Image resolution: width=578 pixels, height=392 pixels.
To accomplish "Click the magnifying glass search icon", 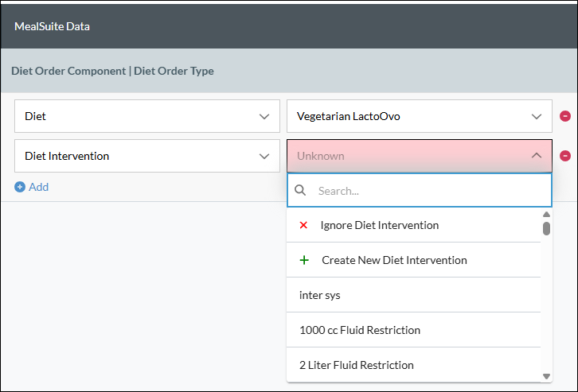I will click(x=300, y=190).
